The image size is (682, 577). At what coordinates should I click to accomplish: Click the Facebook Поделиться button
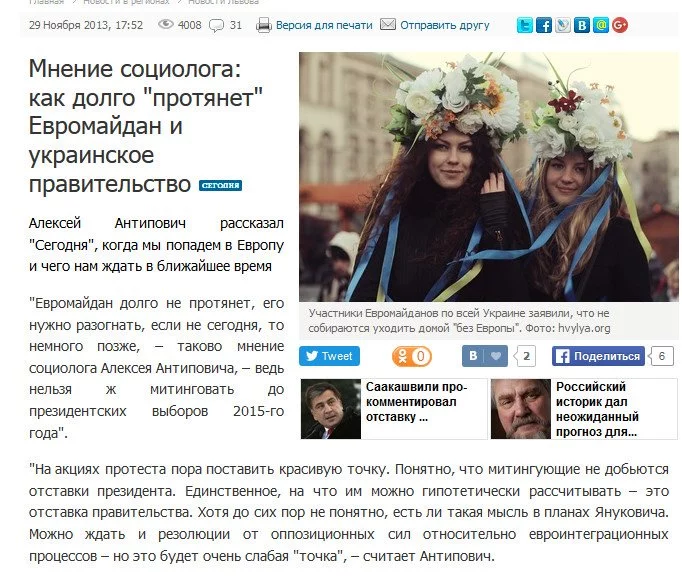pos(598,356)
